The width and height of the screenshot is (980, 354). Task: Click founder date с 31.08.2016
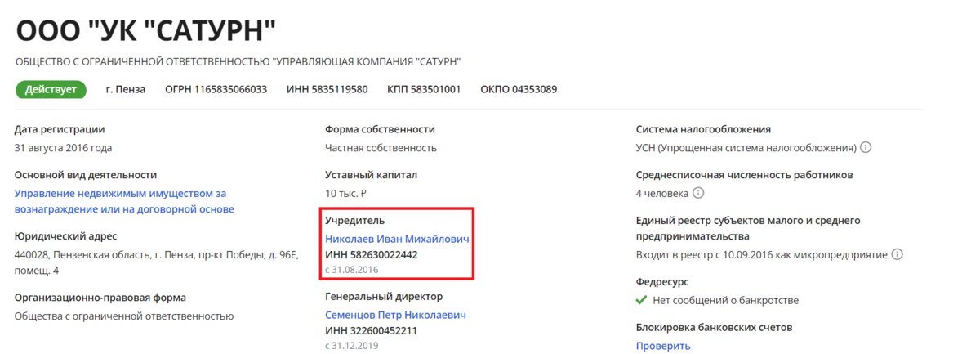[x=352, y=270]
